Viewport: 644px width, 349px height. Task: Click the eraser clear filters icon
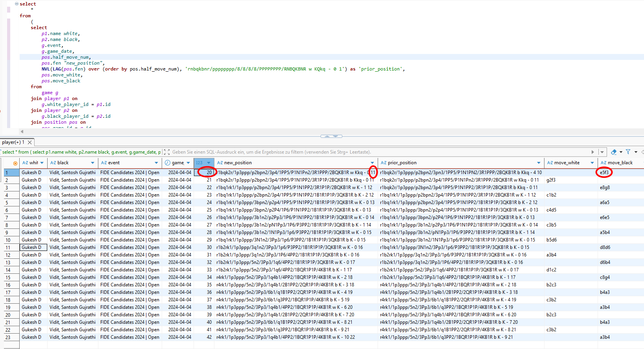click(x=614, y=152)
